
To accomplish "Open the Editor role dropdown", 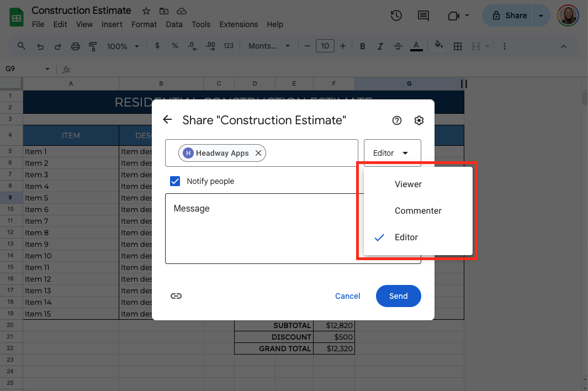I will pos(392,153).
